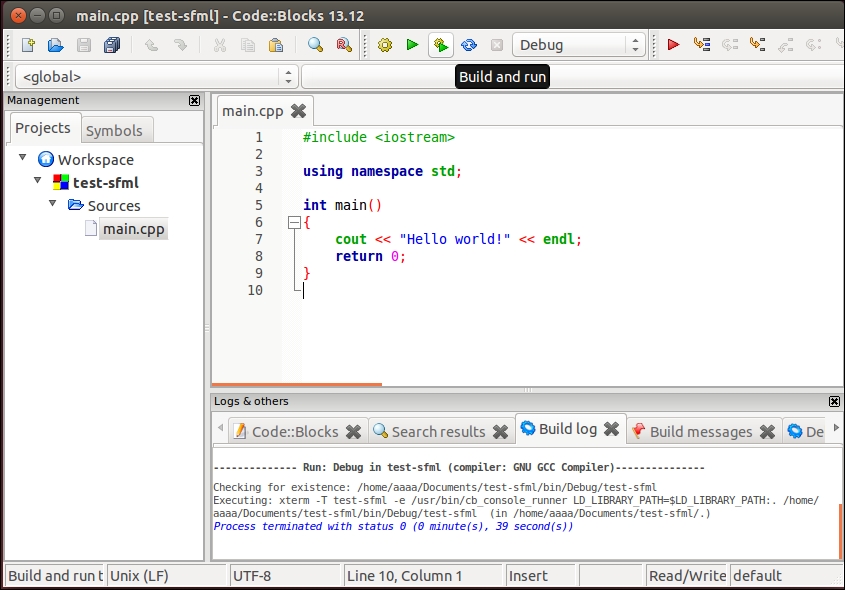The height and width of the screenshot is (590, 845).
Task: Minimize the Code::Blocks window from the title bar
Action: click(37, 15)
